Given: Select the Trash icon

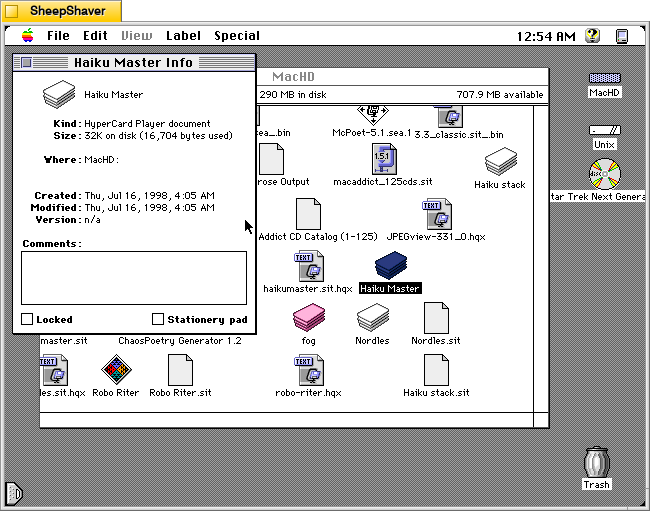Looking at the screenshot, I should [597, 462].
